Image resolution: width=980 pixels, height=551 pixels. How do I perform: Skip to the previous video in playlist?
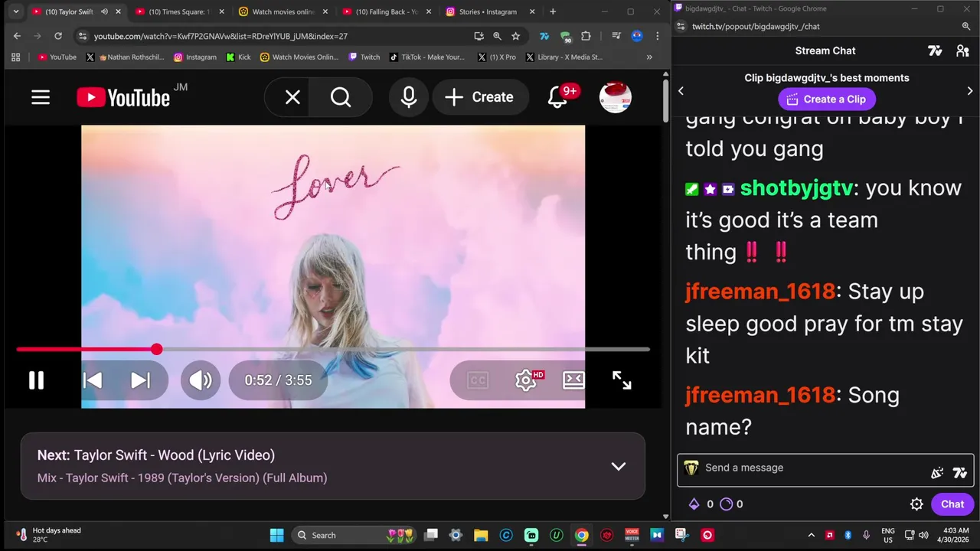click(x=93, y=380)
